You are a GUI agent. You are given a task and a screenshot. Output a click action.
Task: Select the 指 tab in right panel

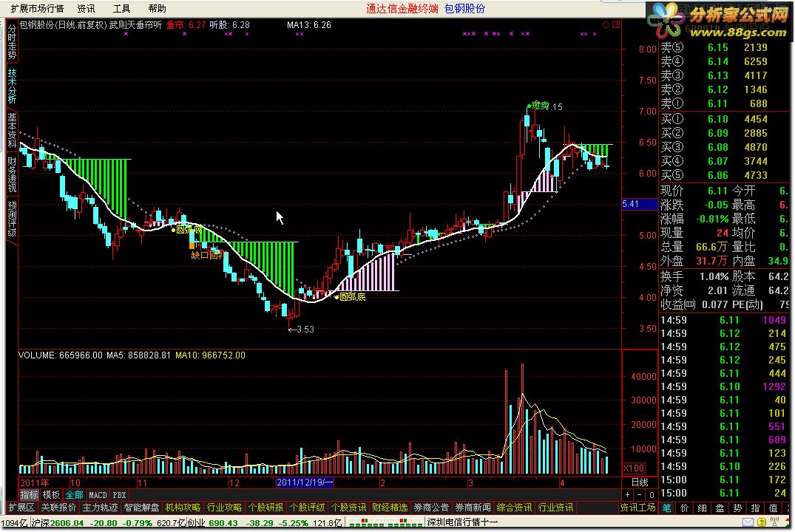pyautogui.click(x=756, y=508)
